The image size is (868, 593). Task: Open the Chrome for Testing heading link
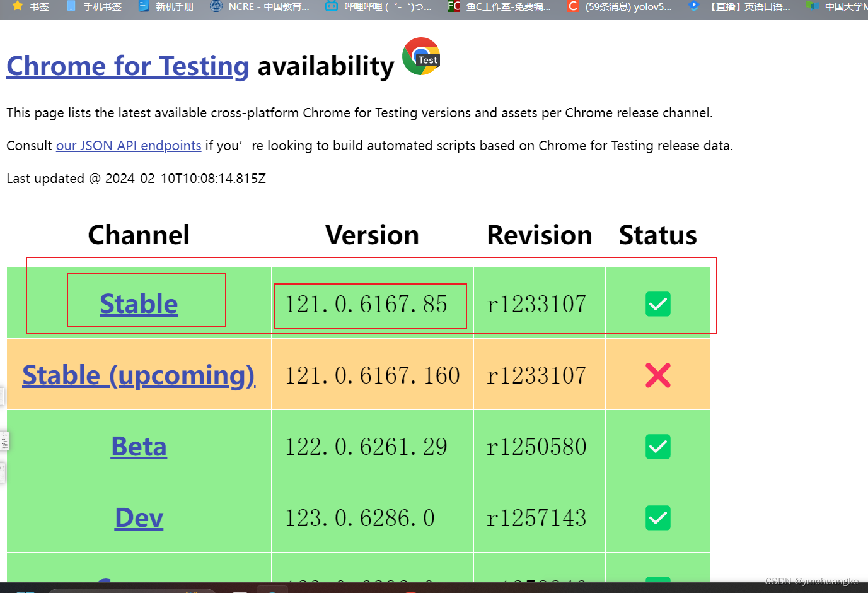tap(128, 66)
